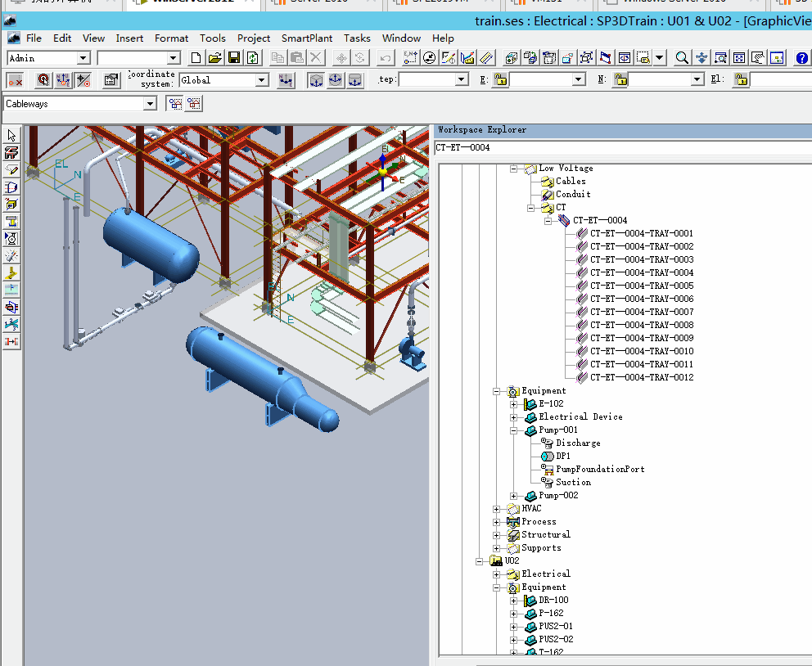Open the Step value dropdown

coord(461,79)
